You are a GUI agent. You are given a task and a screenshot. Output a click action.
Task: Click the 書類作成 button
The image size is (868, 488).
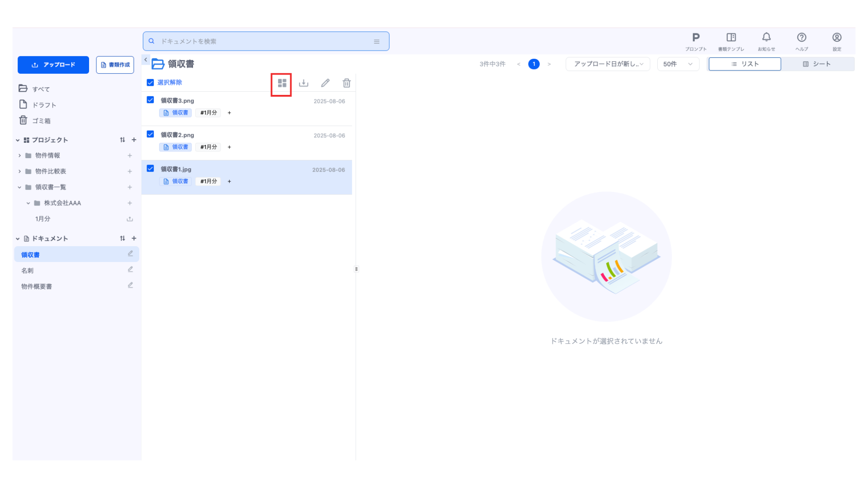coord(115,65)
